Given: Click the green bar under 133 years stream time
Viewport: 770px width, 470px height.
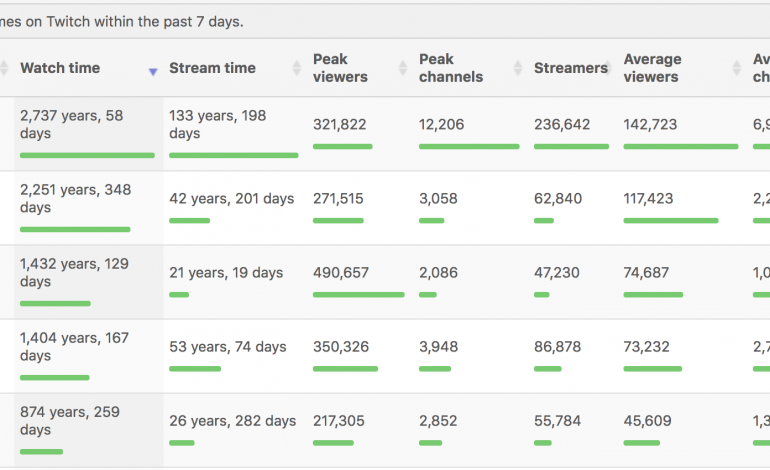Looking at the screenshot, I should coord(233,155).
